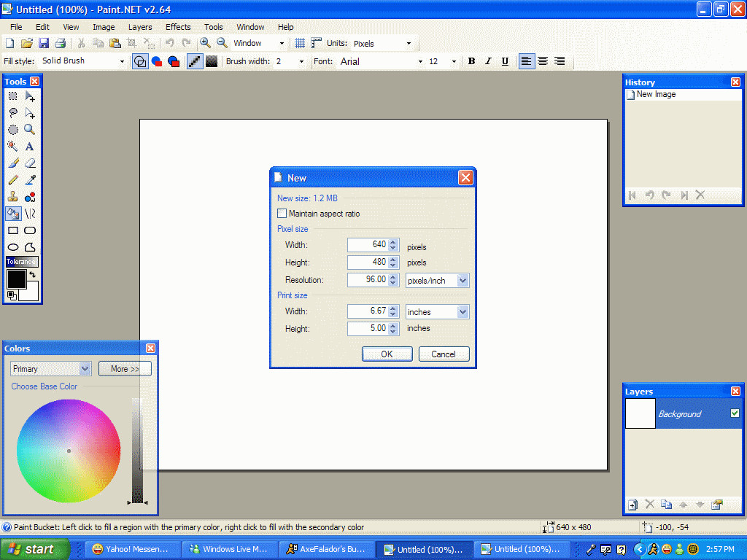Screen dimensions: 747x560
Task: Pick the Eraser tool in Tools panel
Action: pyautogui.click(x=30, y=163)
